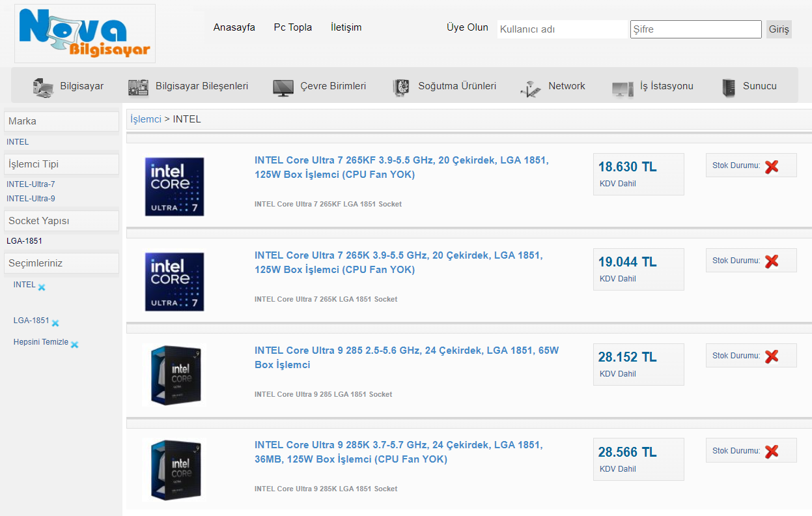Click the 28.566 TL price
812x516 pixels.
coord(628,452)
